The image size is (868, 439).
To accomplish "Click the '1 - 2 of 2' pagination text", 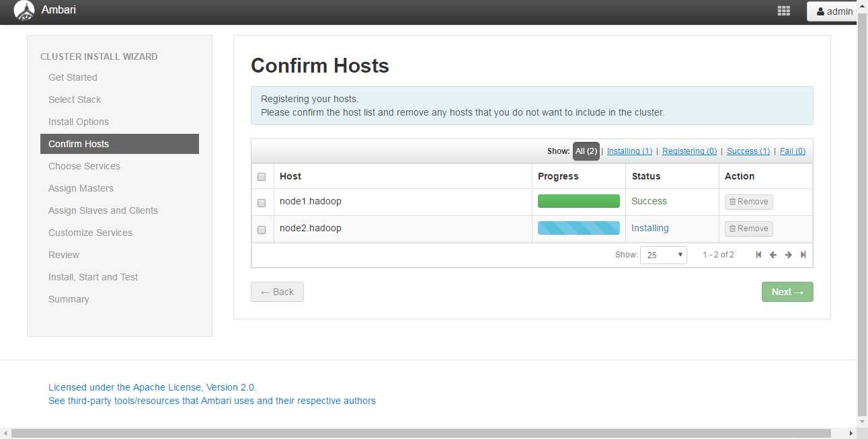I will [718, 255].
